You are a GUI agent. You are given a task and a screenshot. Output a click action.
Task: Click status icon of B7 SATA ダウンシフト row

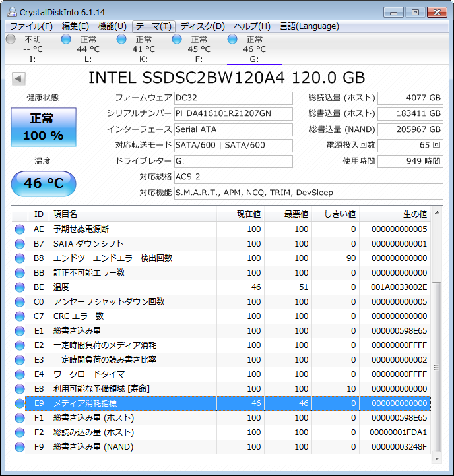pos(20,244)
